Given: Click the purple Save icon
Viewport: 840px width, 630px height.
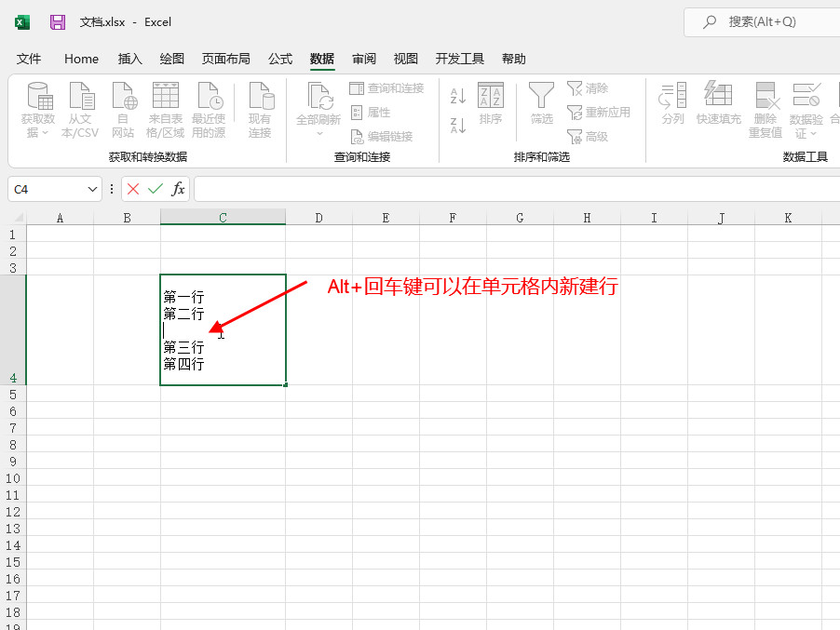Looking at the screenshot, I should [58, 22].
